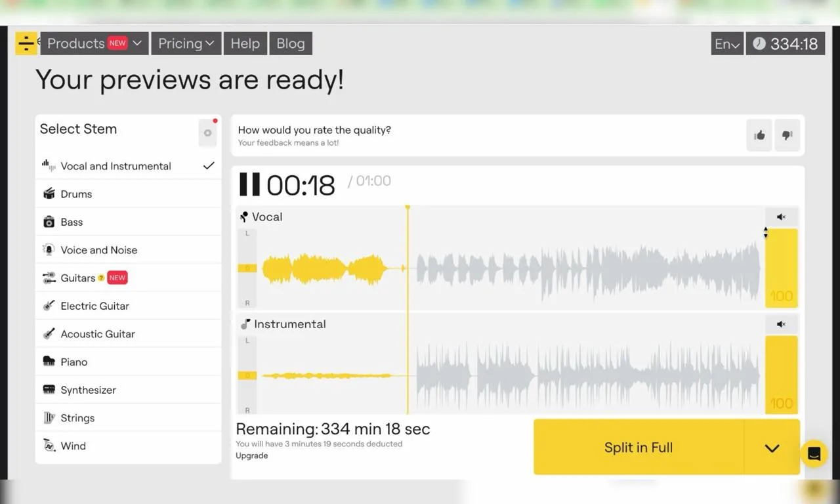Click the "Remaining: 334 min 18 sec" text

click(x=333, y=429)
